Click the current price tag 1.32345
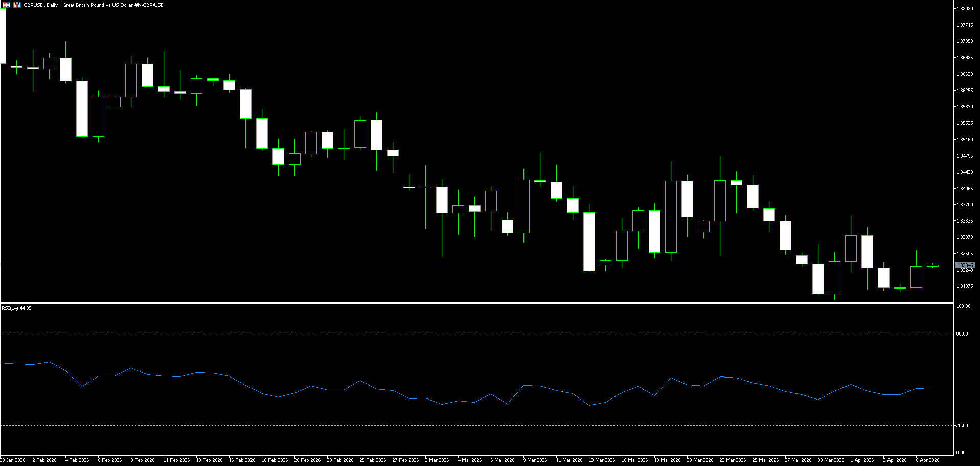The image size is (980, 466). [964, 265]
